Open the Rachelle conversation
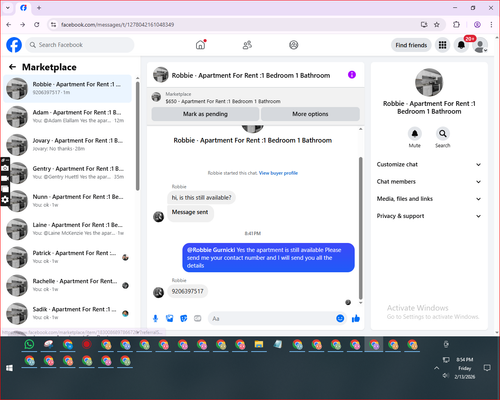500x400 pixels. tap(67, 285)
